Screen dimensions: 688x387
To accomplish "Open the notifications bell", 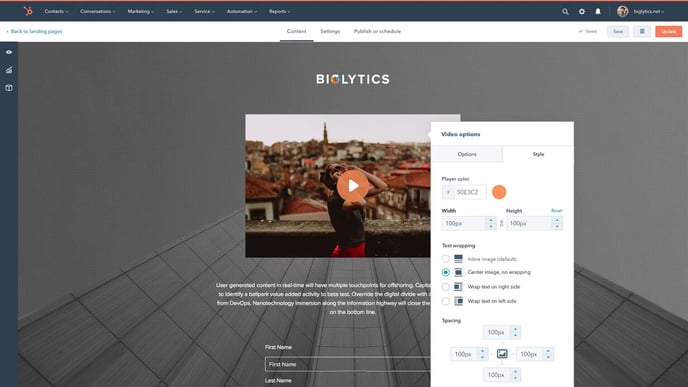I will tap(598, 12).
